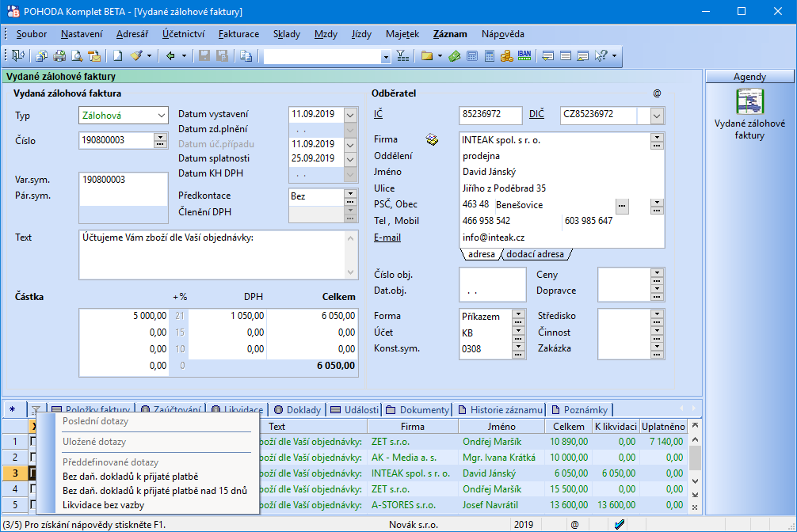Expand the Typ dropdown showing Zálohová

[x=162, y=116]
